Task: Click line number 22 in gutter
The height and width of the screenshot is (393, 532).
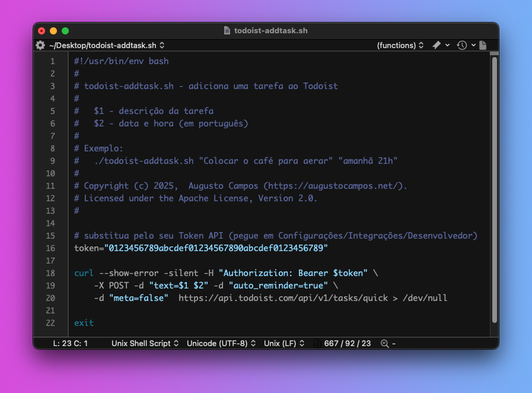Action: (x=50, y=323)
